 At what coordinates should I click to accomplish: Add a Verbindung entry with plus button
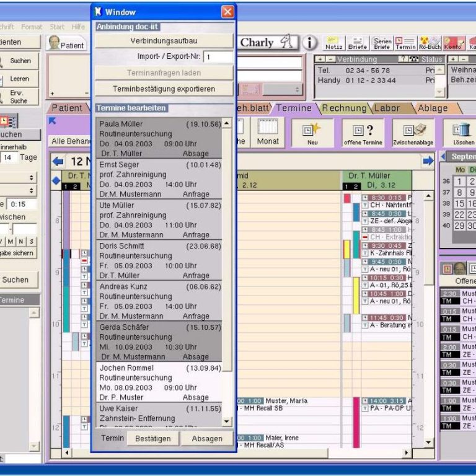pyautogui.click(x=320, y=59)
